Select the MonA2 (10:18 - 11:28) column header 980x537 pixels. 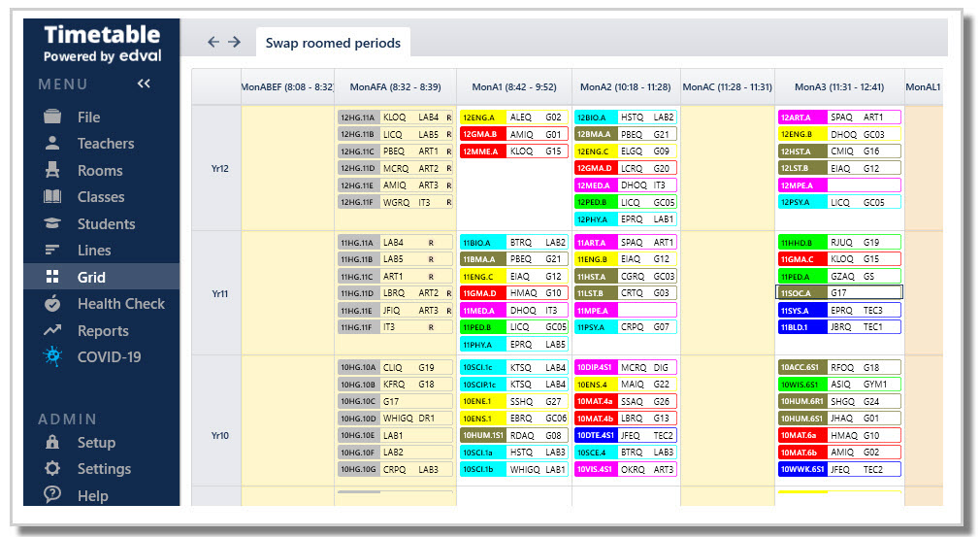[x=625, y=86]
